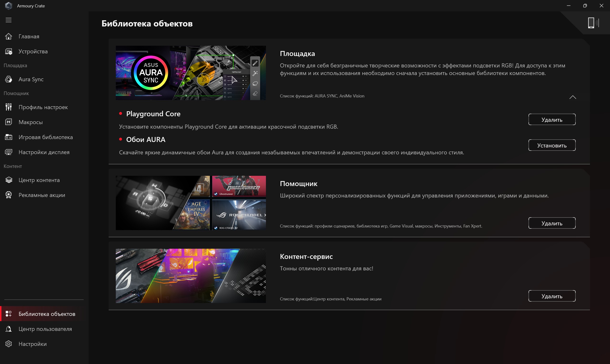Click the settings profile sliders icon
Viewport: 610px width, 364px height.
9,107
